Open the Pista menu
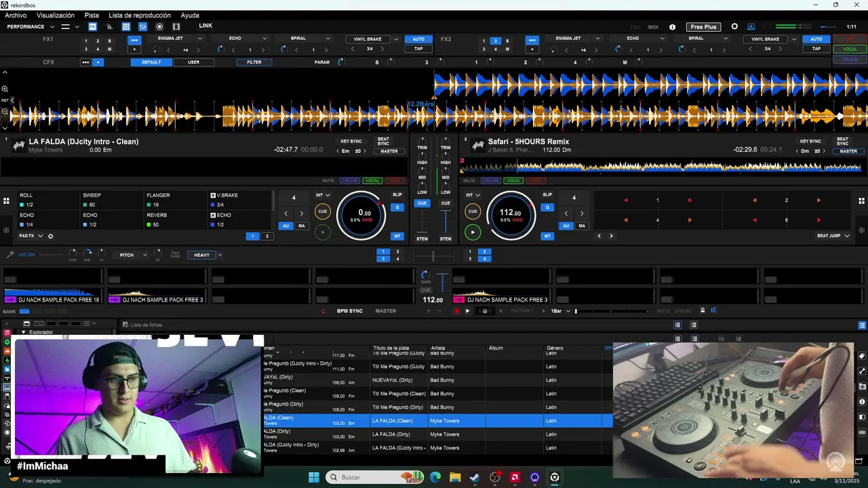868x488 pixels. pyautogui.click(x=92, y=16)
